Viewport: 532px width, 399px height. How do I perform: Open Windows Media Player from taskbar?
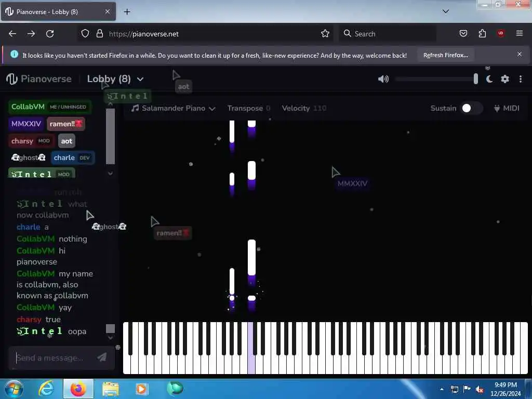click(141, 389)
